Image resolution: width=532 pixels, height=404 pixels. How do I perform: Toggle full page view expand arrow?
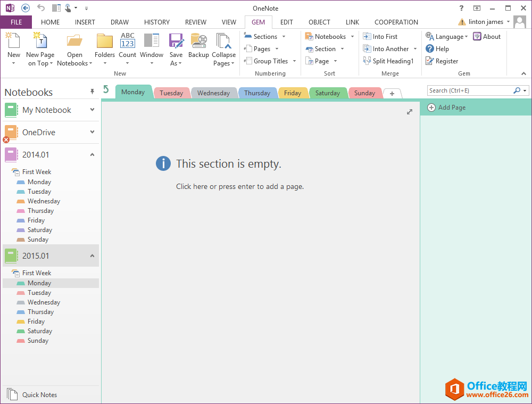pyautogui.click(x=410, y=112)
